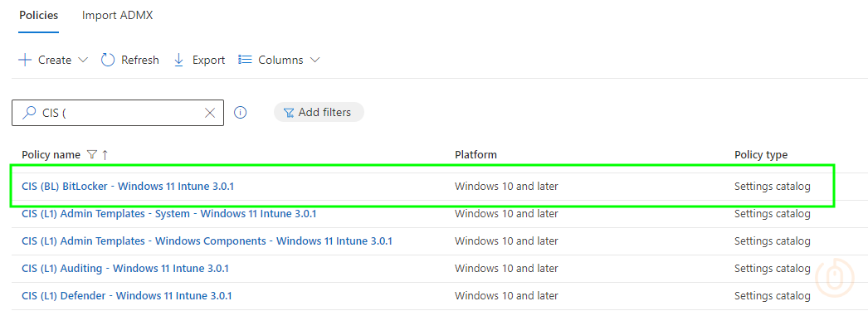Click the Refresh circular arrow icon
Viewport: 868px width, 311px height.
pos(108,60)
